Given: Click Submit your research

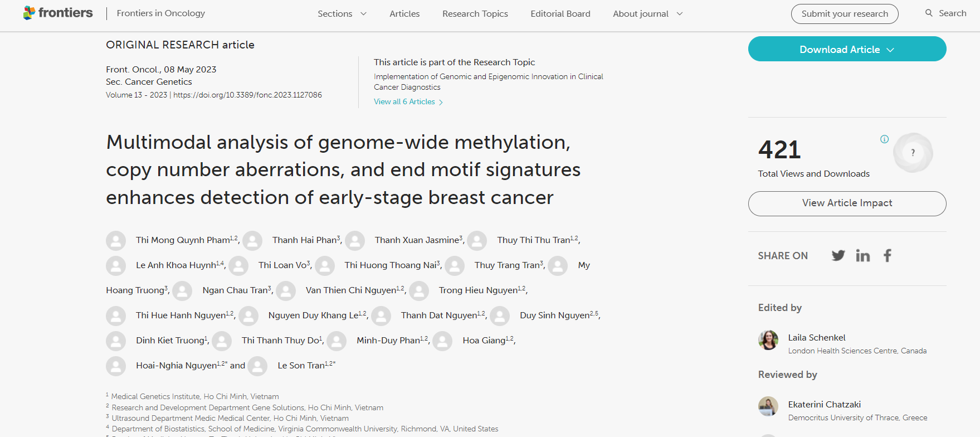Looking at the screenshot, I should [844, 14].
